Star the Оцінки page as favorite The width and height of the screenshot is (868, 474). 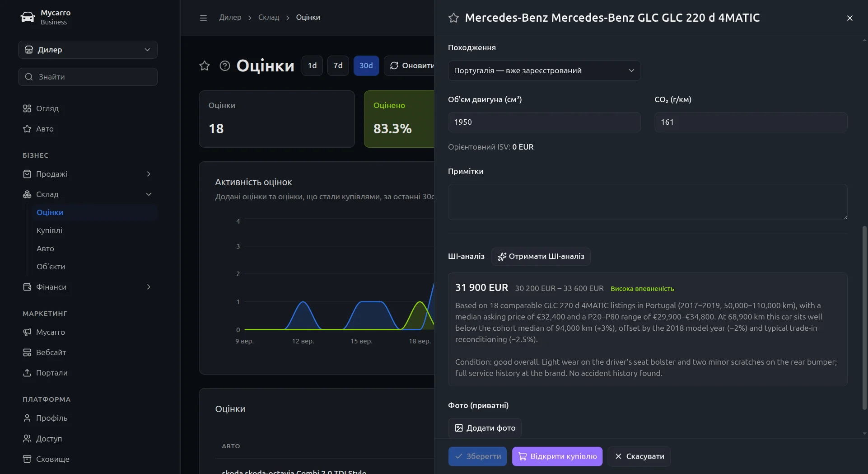(x=205, y=66)
